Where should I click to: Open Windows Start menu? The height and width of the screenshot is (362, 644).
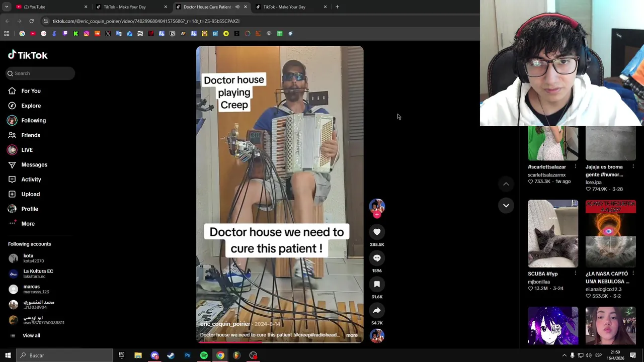point(8,355)
